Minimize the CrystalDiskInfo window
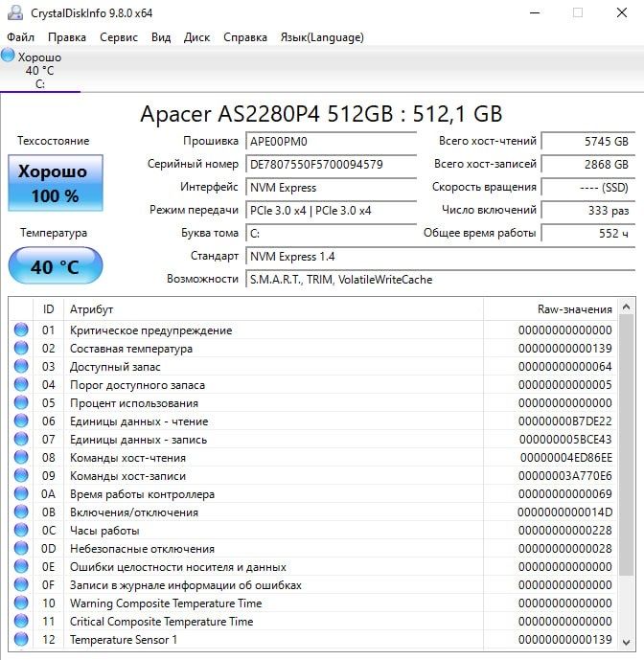 535,13
